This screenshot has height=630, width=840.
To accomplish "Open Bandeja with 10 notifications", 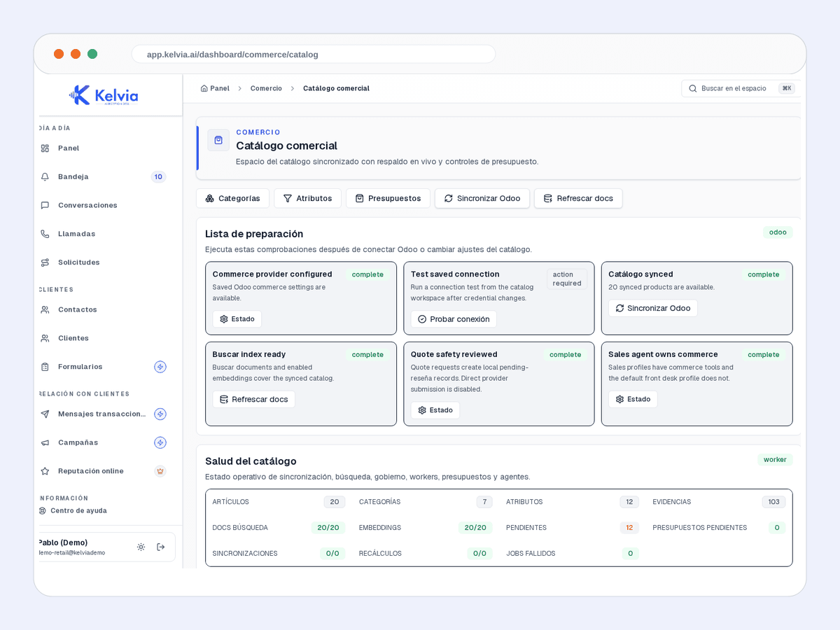I will pyautogui.click(x=104, y=176).
